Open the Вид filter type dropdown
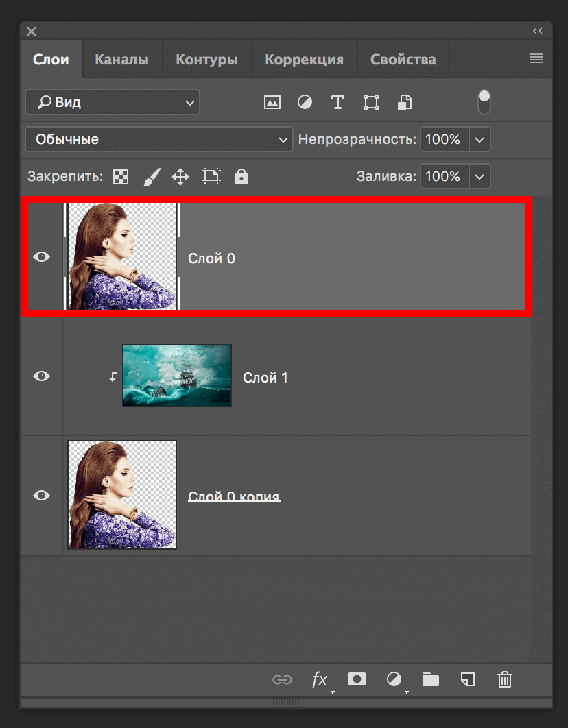Viewport: 568px width, 728px height. coord(113,103)
